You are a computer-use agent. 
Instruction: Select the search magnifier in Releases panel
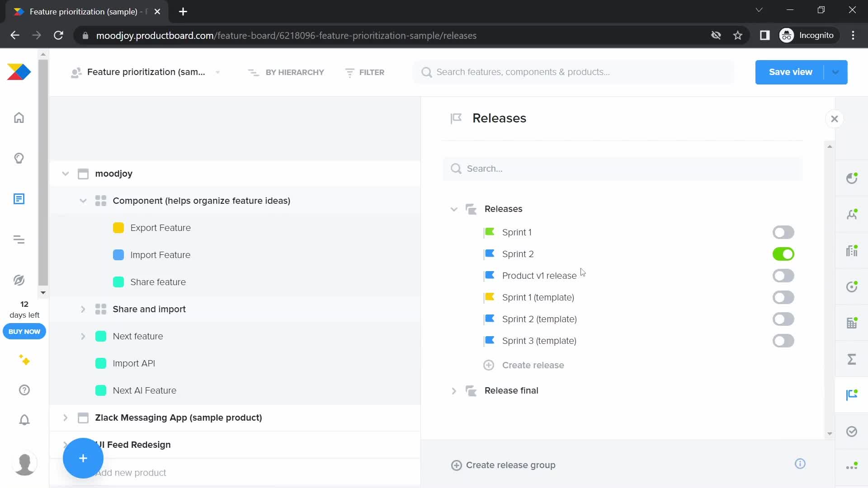(x=456, y=169)
